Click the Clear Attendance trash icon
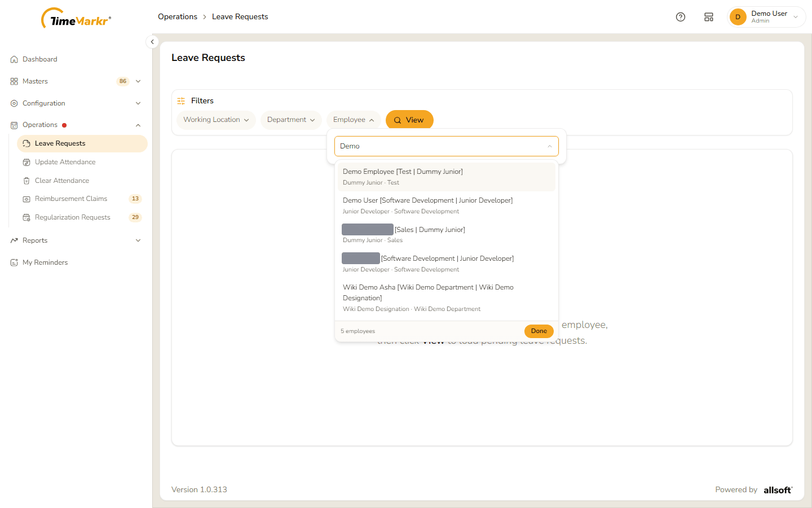The height and width of the screenshot is (508, 812). point(27,181)
